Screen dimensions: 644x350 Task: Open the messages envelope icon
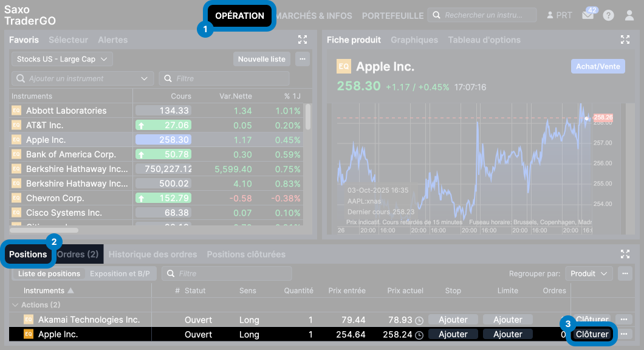coord(587,16)
